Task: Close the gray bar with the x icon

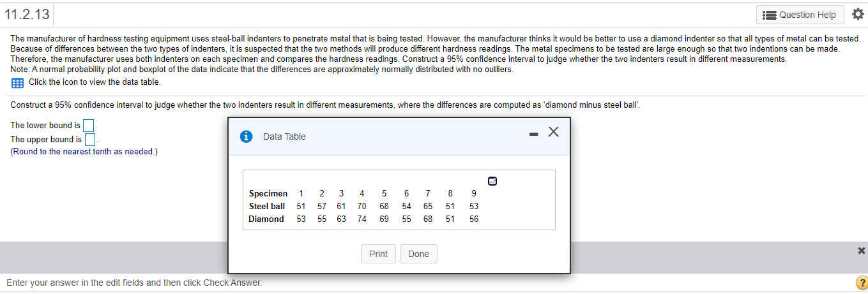Action: click(861, 250)
